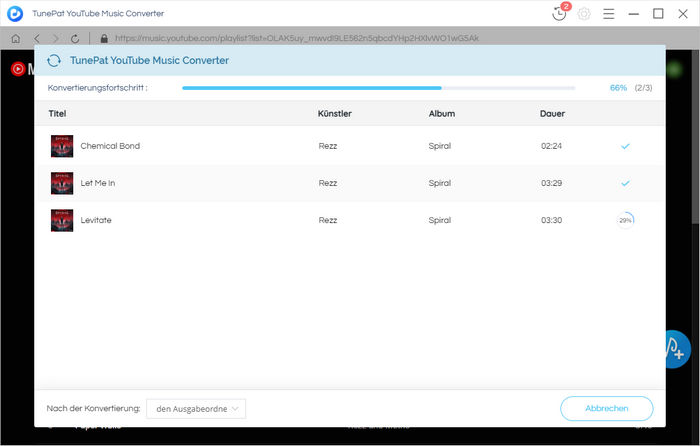Click the (2/3) conversion count

coord(643,88)
